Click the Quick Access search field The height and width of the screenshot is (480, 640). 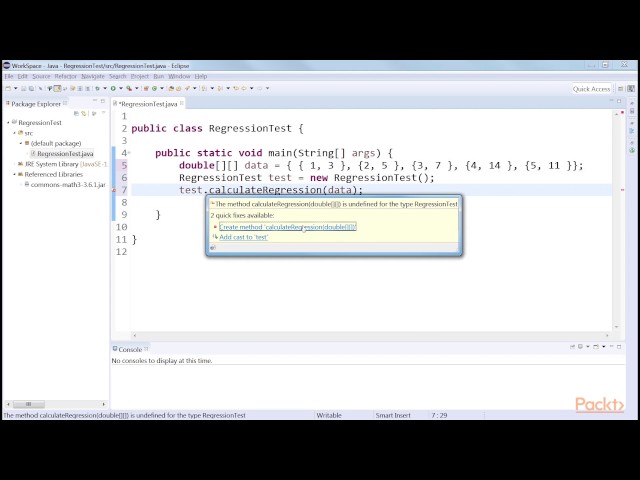(x=591, y=89)
